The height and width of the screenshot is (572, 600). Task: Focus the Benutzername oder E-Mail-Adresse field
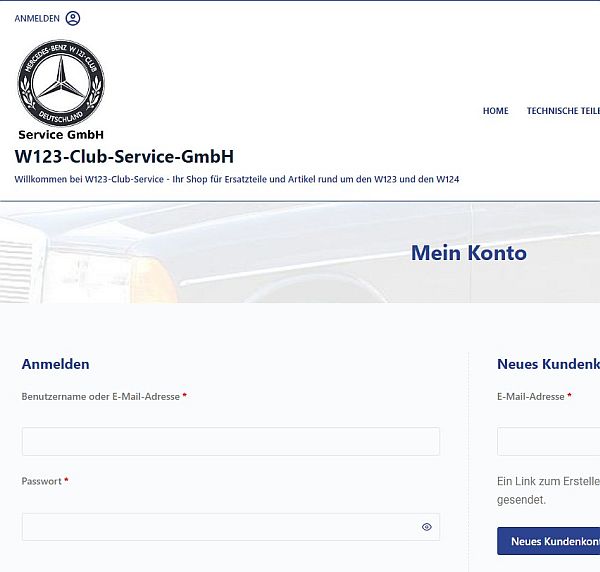pos(231,442)
